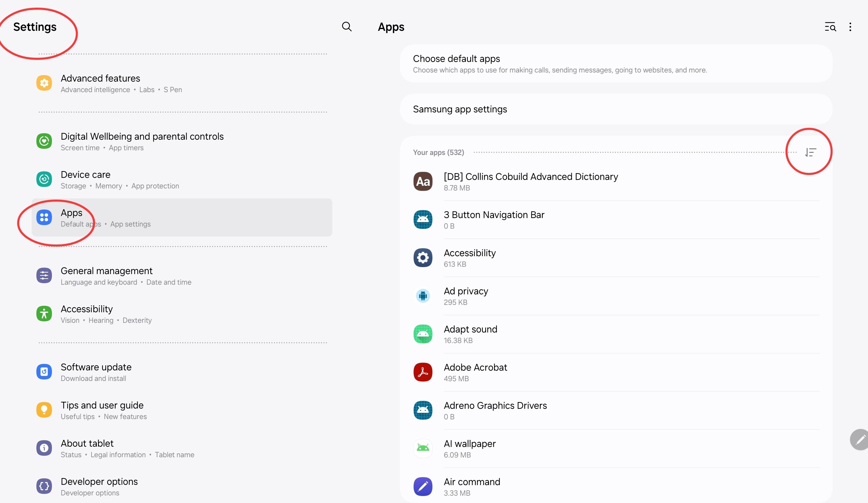Click the Accessibility person icon in sidebar

(x=44, y=313)
